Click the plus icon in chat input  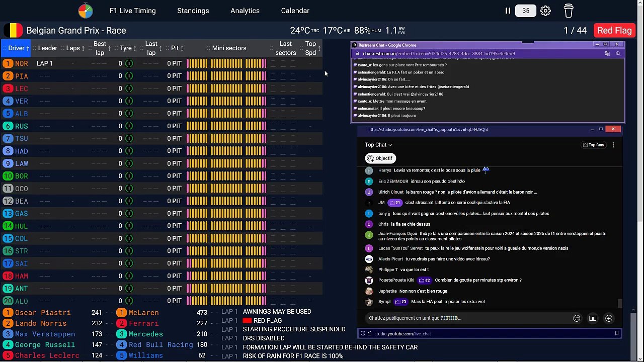pos(609,318)
